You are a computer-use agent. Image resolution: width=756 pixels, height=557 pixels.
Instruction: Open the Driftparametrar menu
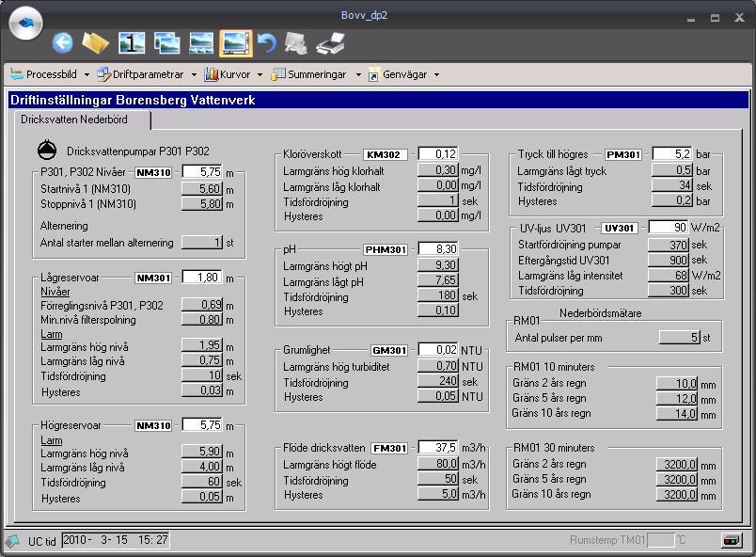pos(140,74)
